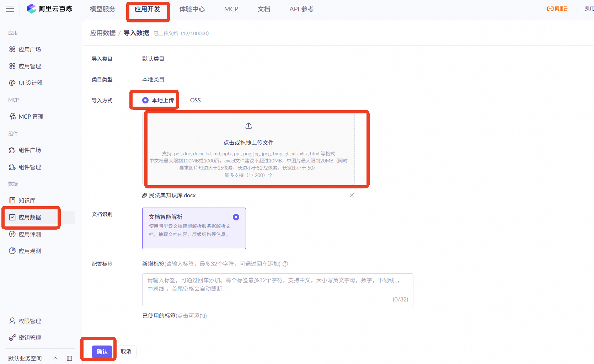Click the 知识库 book icon
Screen dimensions: 594x364
coord(12,200)
